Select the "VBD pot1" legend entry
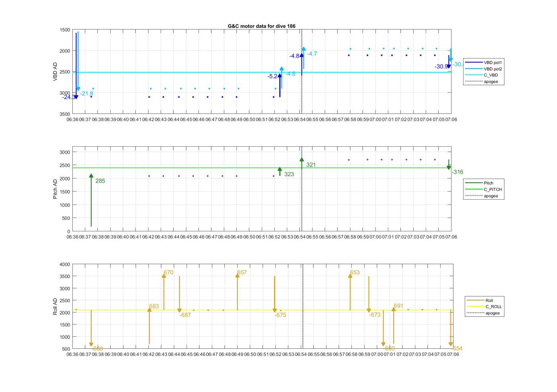Screen dimensions: 557x392 pyautogui.click(x=484, y=62)
